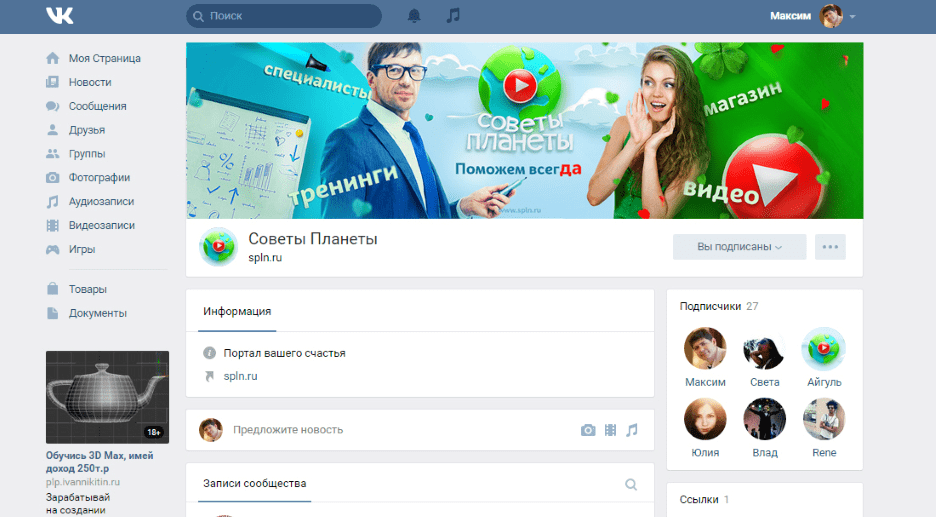Open subscriber Rene's avatar
The height and width of the screenshot is (517, 936).
(x=824, y=419)
